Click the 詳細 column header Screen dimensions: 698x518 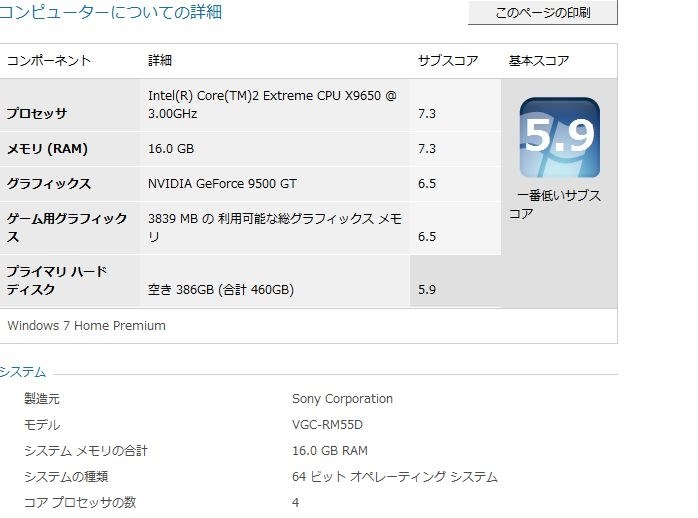160,61
